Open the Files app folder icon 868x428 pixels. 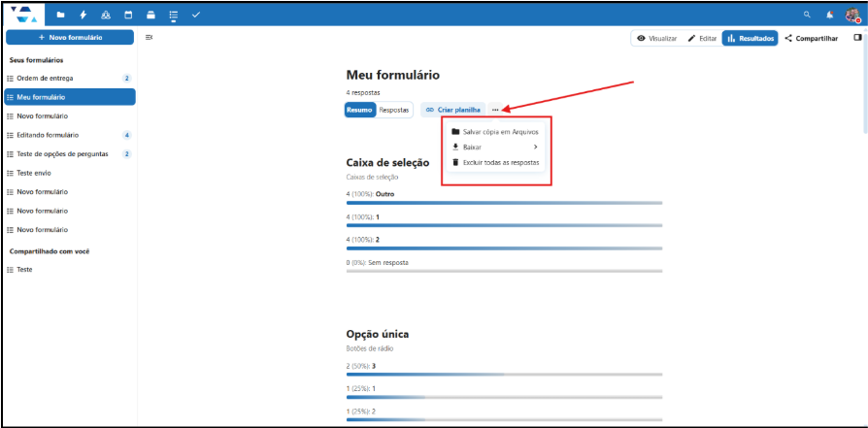pos(60,15)
